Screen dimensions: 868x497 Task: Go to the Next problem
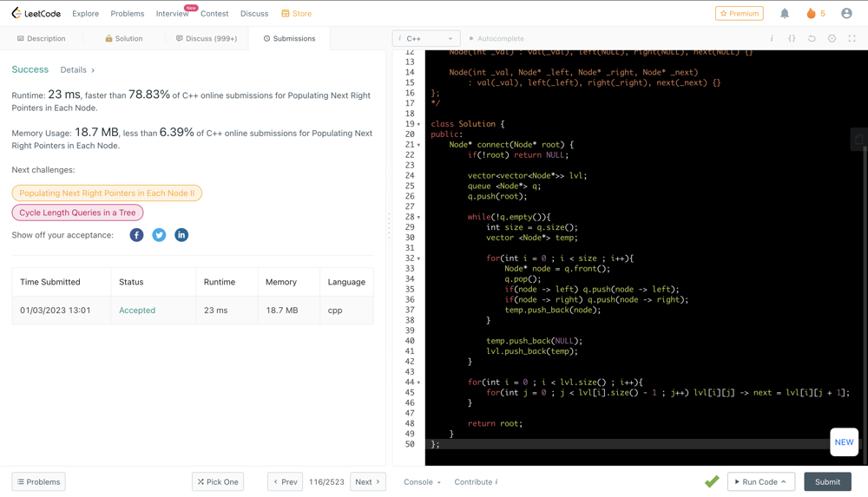tap(368, 481)
